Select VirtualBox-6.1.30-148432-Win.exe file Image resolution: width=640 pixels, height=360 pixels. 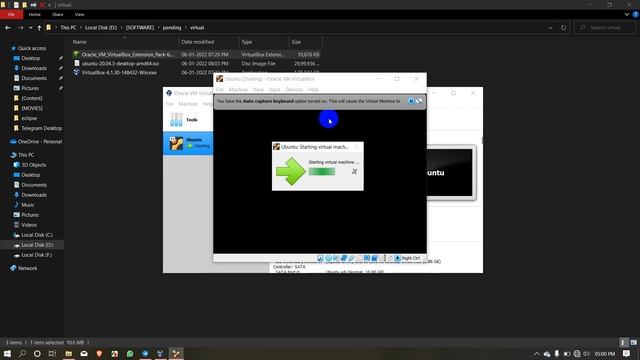pyautogui.click(x=196, y=73)
